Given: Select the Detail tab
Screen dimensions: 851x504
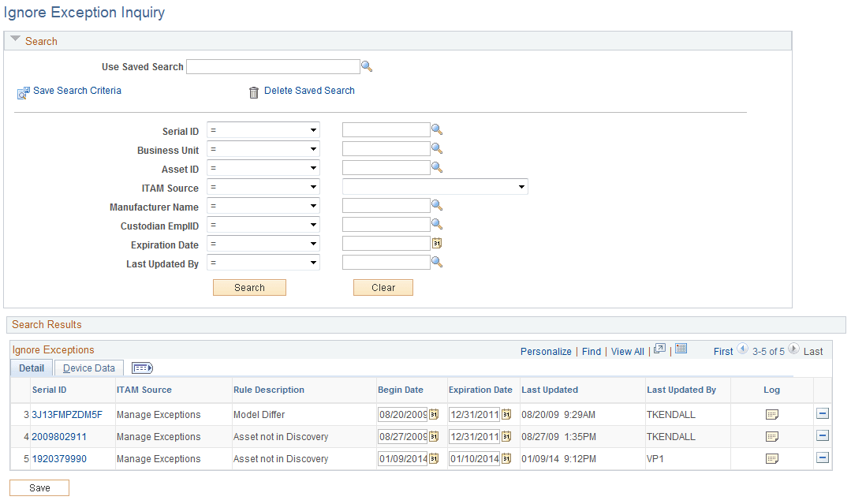Looking at the screenshot, I should (32, 368).
